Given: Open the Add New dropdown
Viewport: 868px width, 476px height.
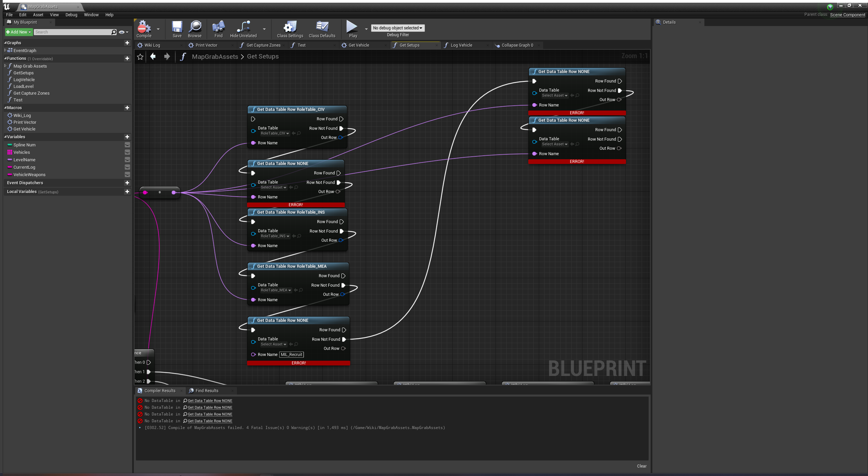Looking at the screenshot, I should coord(19,32).
